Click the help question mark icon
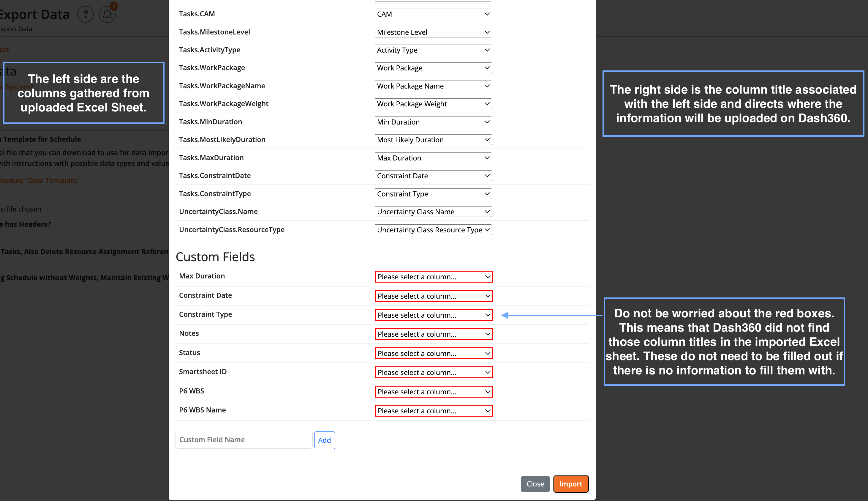The height and width of the screenshot is (501, 868). (x=85, y=15)
